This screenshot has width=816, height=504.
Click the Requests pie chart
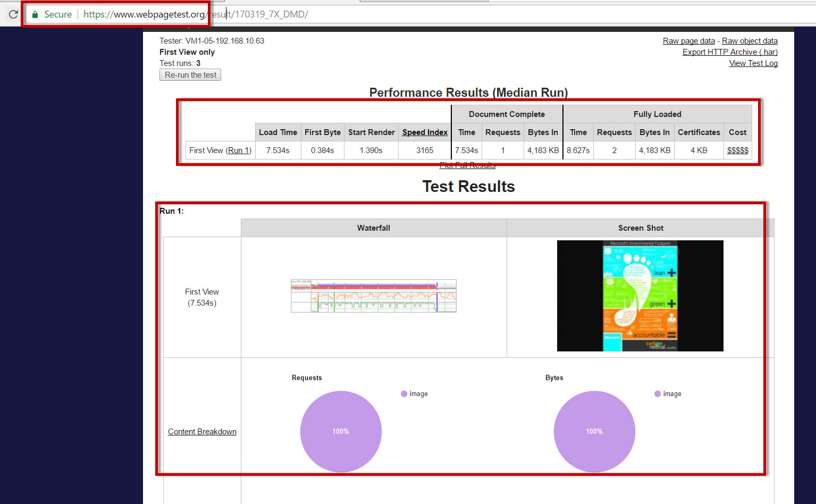point(341,432)
